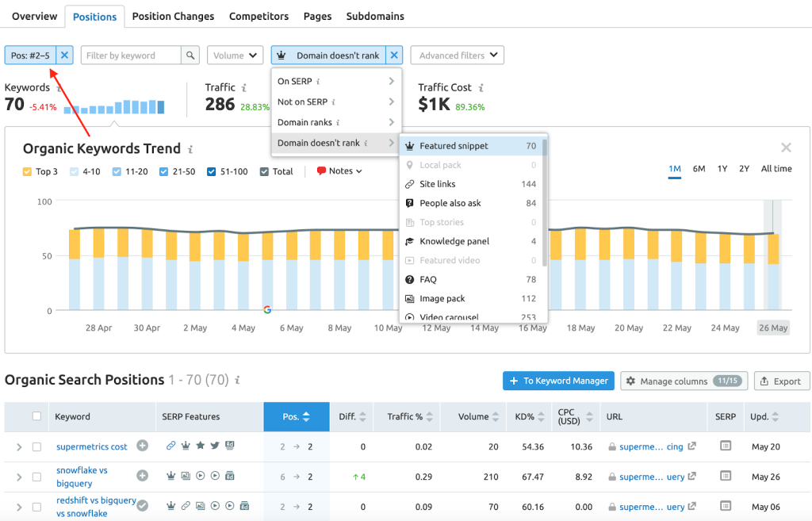The image size is (812, 521).
Task: Click the checkmark icon for redshift vs bigquery
Action: coord(143,505)
